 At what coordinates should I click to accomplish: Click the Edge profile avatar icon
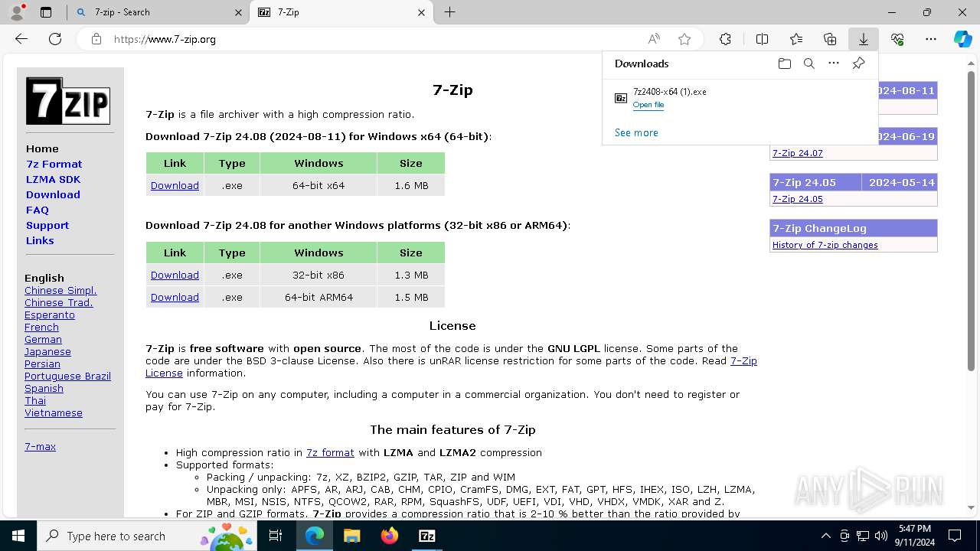point(17,12)
